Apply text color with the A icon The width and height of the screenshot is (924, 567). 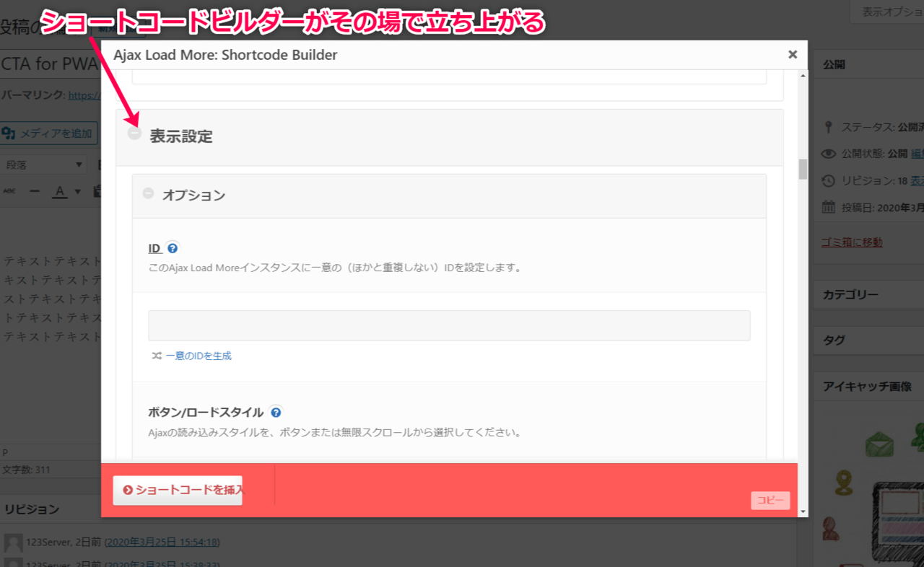click(59, 191)
